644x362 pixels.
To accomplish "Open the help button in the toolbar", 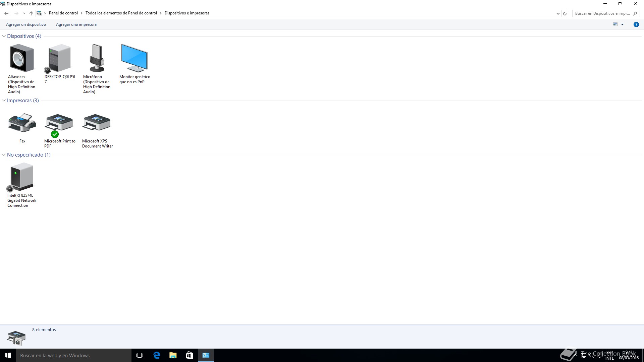I will coord(636,24).
